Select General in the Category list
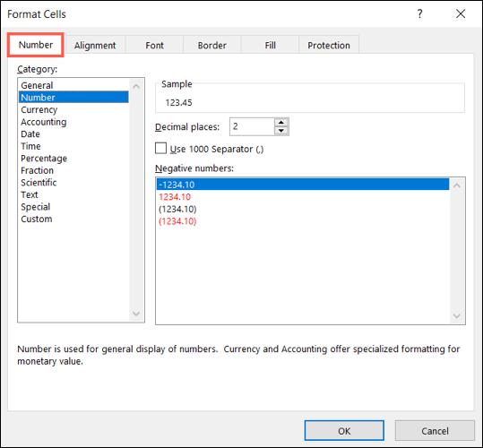483x448 pixels. point(73,85)
